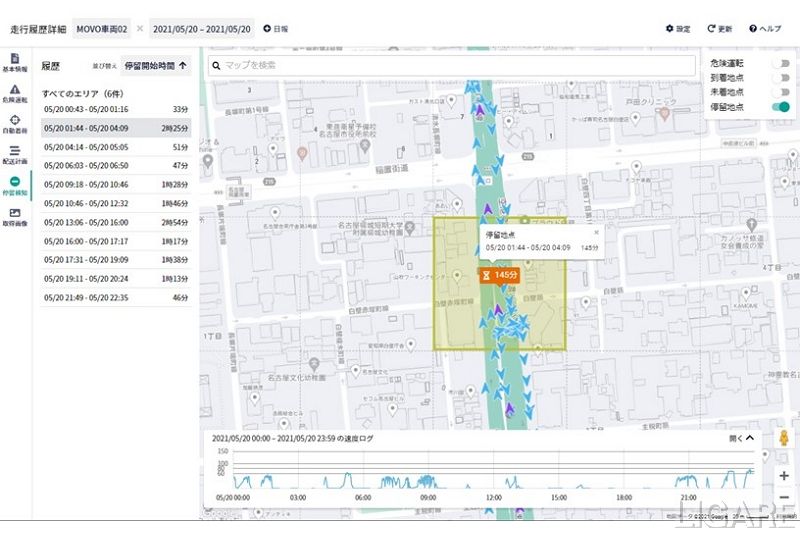Open the 危険運転 warning section
The image size is (800, 533).
[15, 95]
